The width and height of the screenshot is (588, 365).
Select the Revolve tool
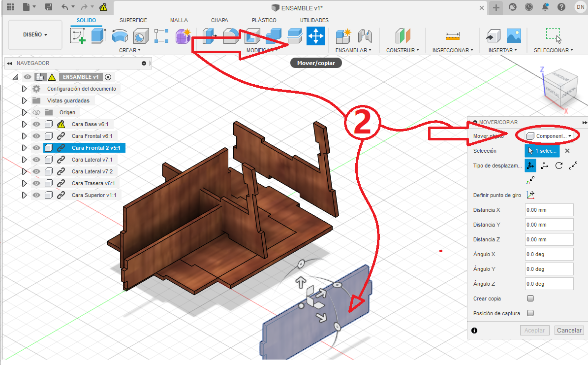point(120,36)
